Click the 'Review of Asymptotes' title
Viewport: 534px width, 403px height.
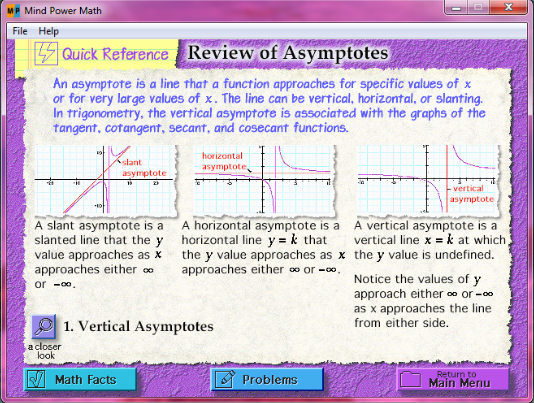[x=288, y=53]
